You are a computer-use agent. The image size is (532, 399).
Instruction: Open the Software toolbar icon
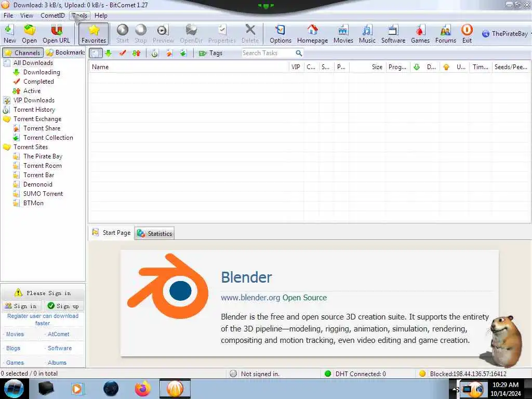(x=393, y=34)
